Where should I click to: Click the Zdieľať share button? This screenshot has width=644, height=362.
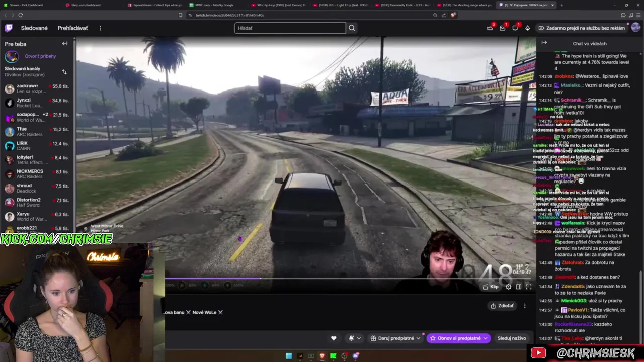click(502, 306)
